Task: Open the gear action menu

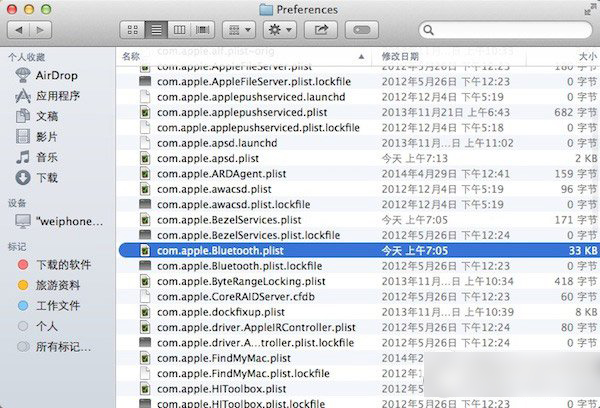Action: 280,30
